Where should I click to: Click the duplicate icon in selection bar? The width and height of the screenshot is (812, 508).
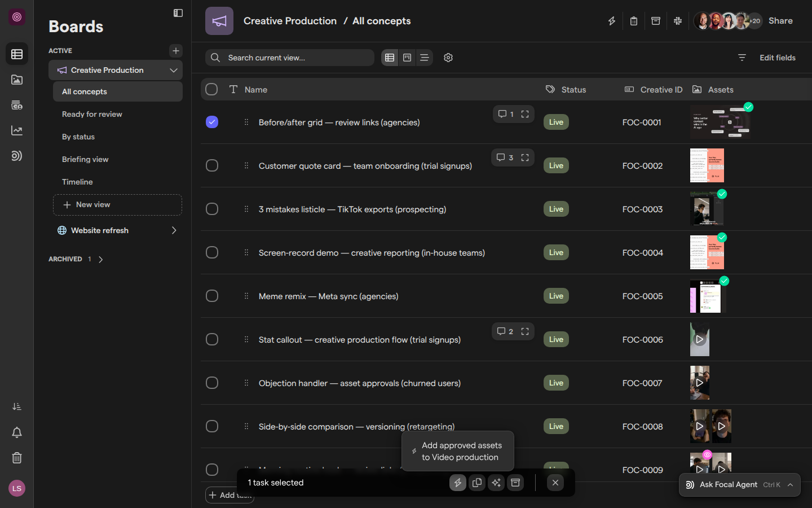(477, 483)
